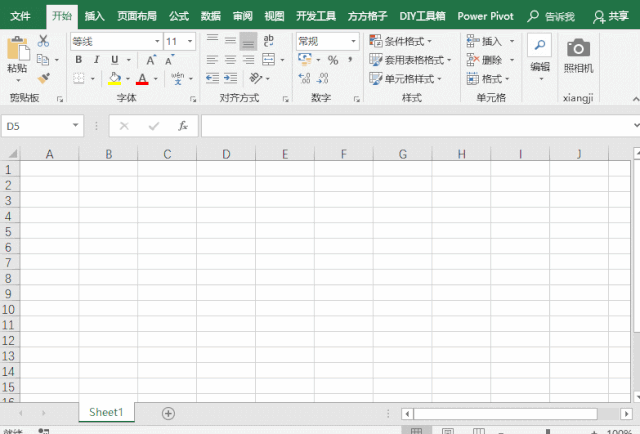Viewport: 640px width, 434px height.
Task: Toggle Italic formatting
Action: [96, 60]
